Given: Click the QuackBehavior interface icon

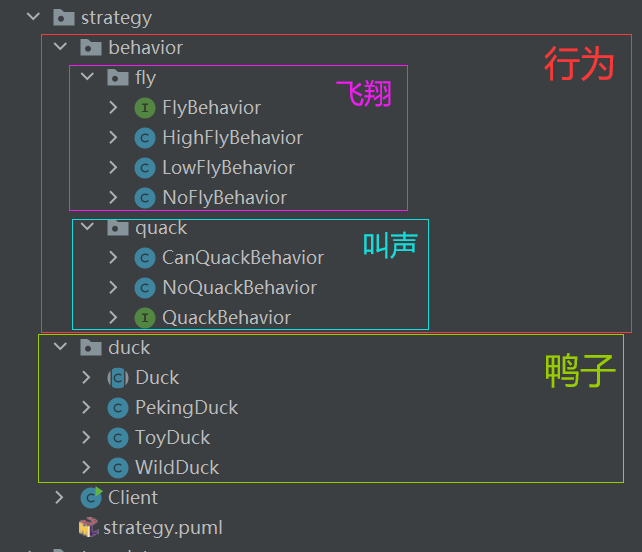Looking at the screenshot, I should (145, 318).
